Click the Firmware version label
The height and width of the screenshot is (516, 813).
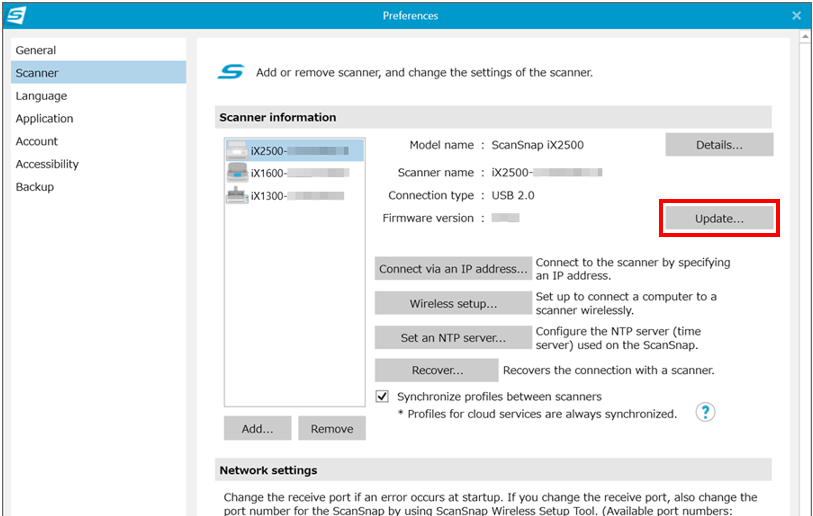[x=428, y=218]
